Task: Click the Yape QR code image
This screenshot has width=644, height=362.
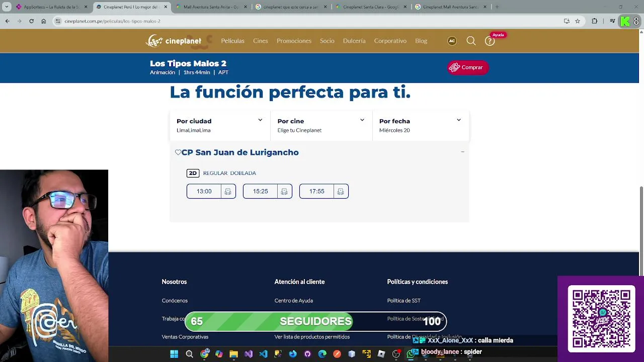Action: (x=601, y=319)
